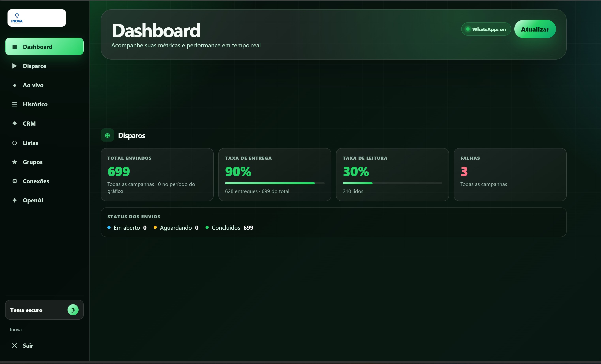Viewport: 601px width, 364px height.
Task: Click the dot icon beside Ao vivo
Action: [15, 85]
